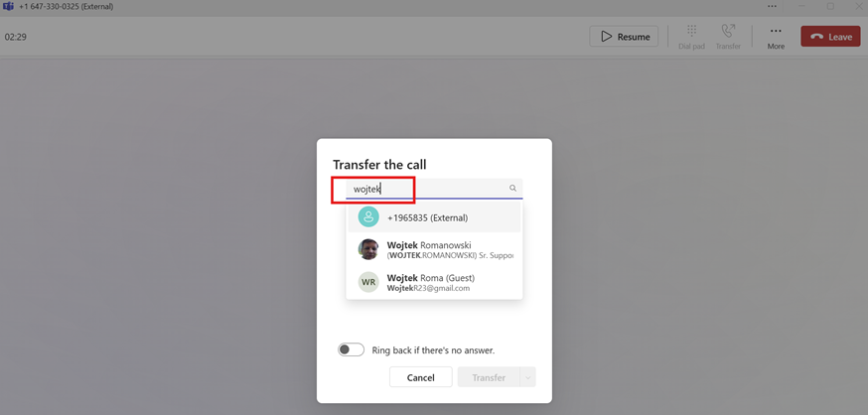Click Wojtek Romanowski's profile photo

click(x=368, y=249)
